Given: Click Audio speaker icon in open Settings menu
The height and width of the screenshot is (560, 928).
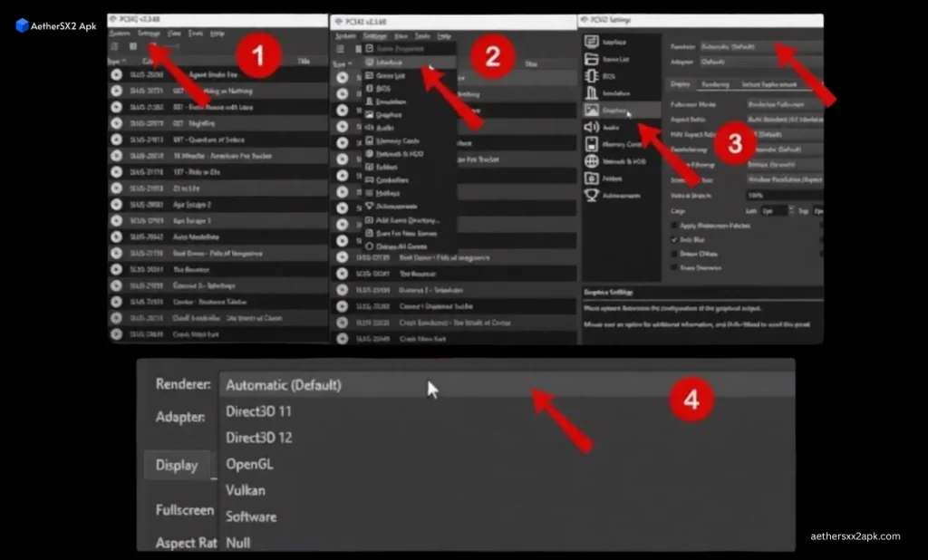Looking at the screenshot, I should pyautogui.click(x=370, y=127).
